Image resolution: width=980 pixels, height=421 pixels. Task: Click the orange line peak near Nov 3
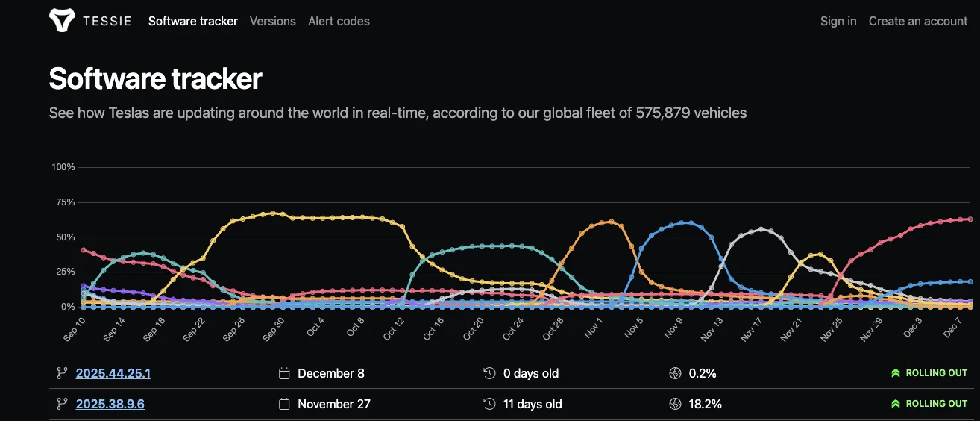point(612,221)
